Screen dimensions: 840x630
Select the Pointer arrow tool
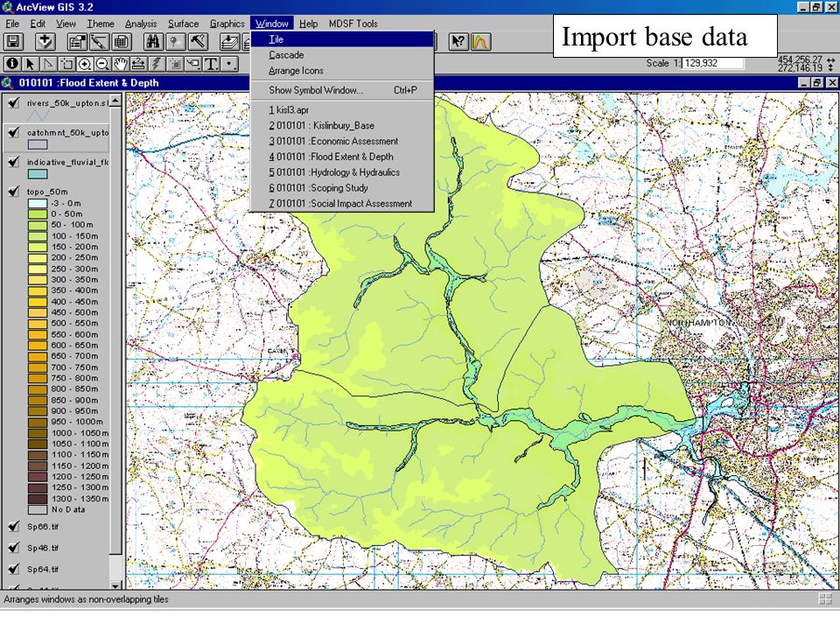click(30, 64)
